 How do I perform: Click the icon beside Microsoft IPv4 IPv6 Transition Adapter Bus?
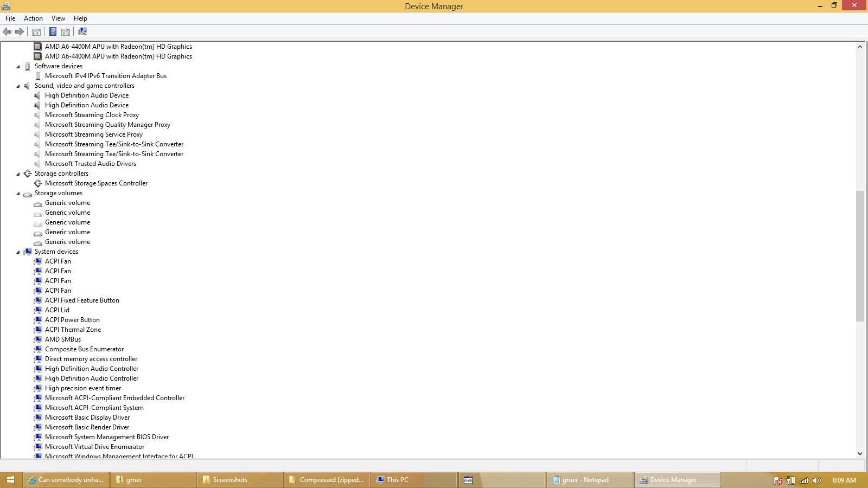coord(38,76)
